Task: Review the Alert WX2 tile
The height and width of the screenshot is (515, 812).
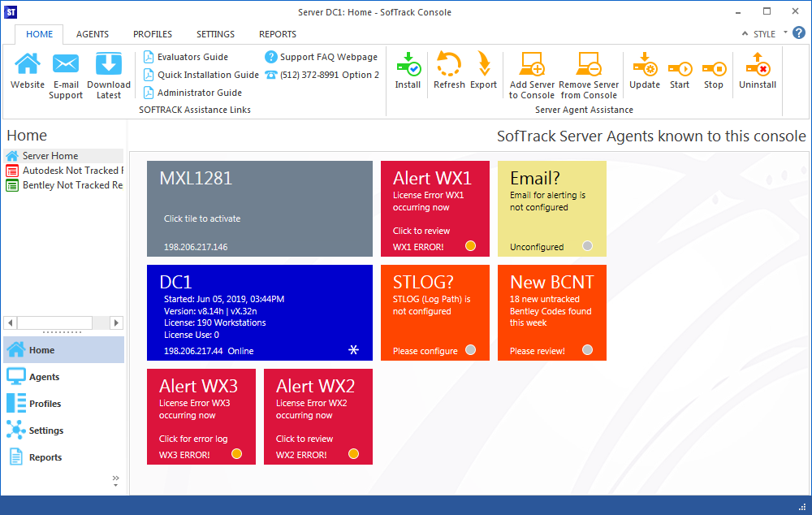Action: tap(318, 417)
